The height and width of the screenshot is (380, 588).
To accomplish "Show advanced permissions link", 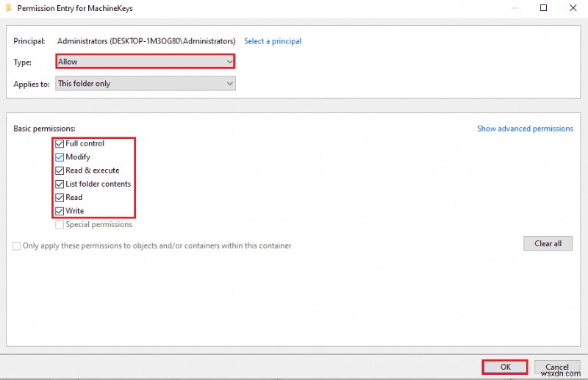I will click(525, 129).
